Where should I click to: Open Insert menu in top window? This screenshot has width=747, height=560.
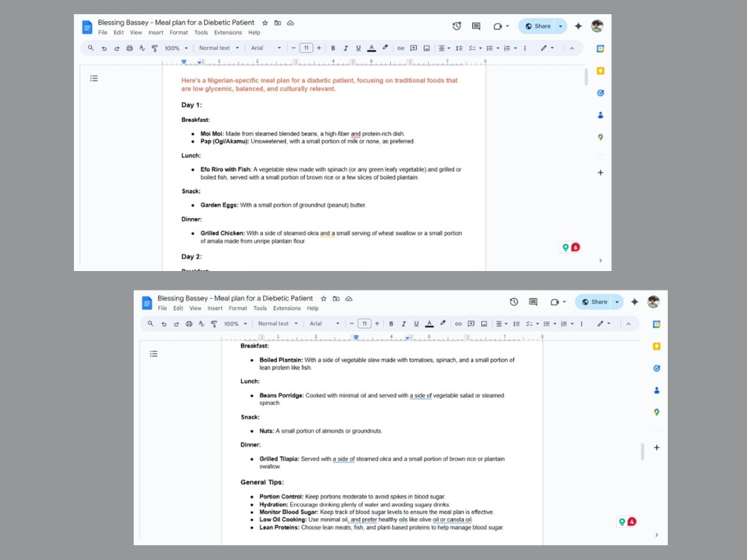click(155, 32)
